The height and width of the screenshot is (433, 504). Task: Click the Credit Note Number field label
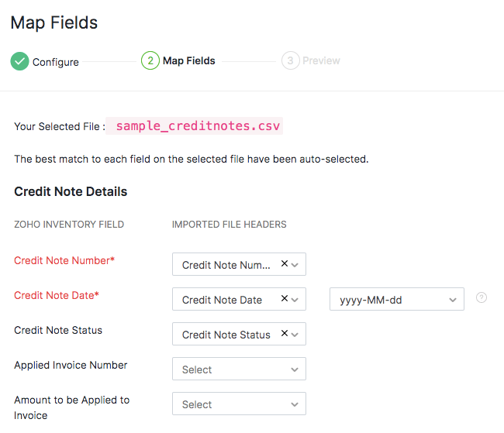click(64, 260)
